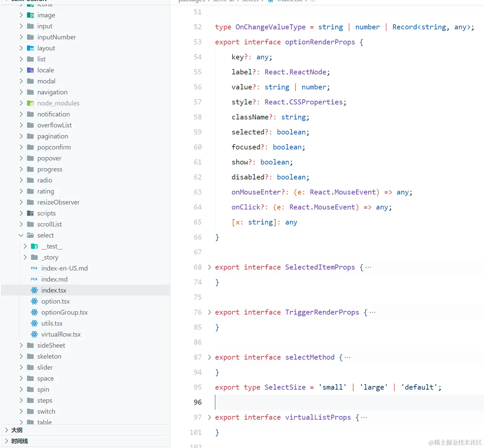Click the React icon of virtualRow.tsx
This screenshot has height=448, width=484.
tap(34, 334)
